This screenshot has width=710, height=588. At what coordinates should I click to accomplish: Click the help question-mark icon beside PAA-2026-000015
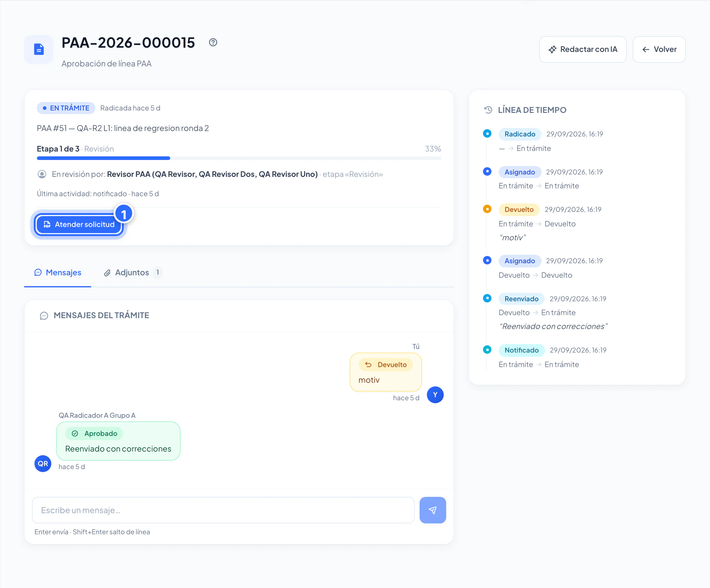click(x=213, y=42)
